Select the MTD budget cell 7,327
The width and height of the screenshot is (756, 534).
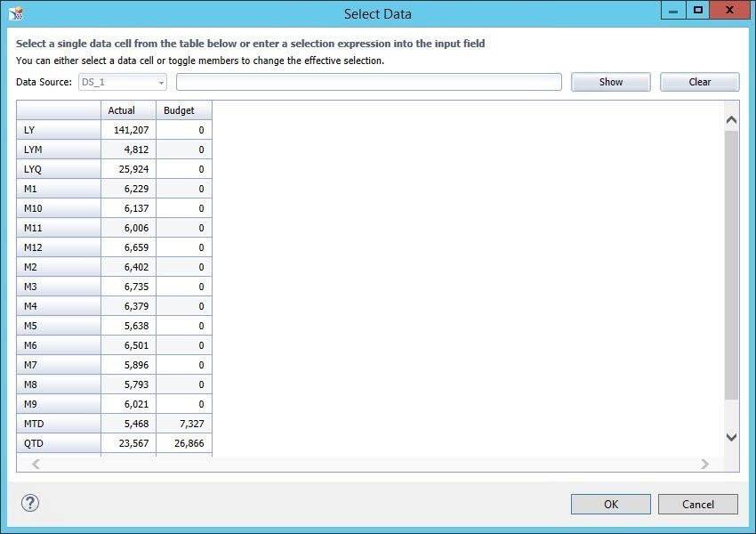(x=184, y=424)
